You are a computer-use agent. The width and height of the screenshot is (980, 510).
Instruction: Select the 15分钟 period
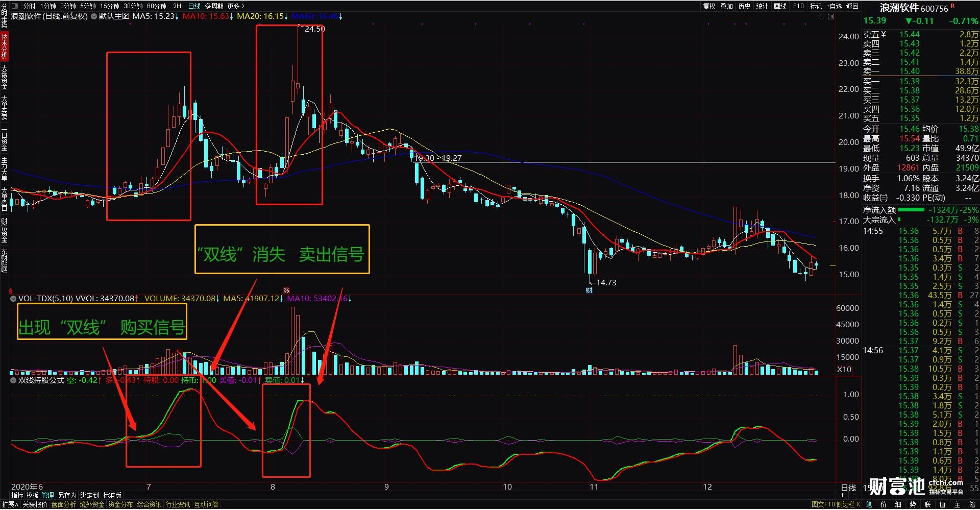click(x=109, y=6)
